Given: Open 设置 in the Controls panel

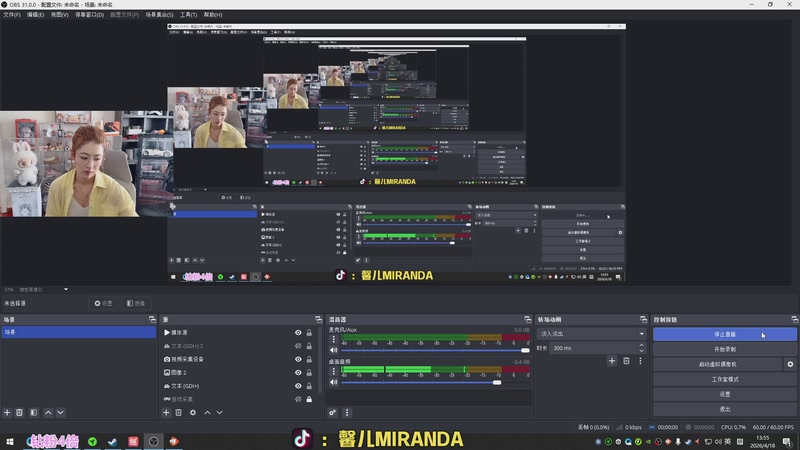Looking at the screenshot, I should pyautogui.click(x=724, y=394).
